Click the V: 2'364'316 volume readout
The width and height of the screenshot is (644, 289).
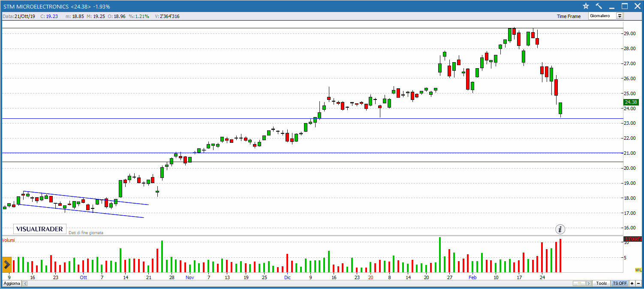[167, 16]
